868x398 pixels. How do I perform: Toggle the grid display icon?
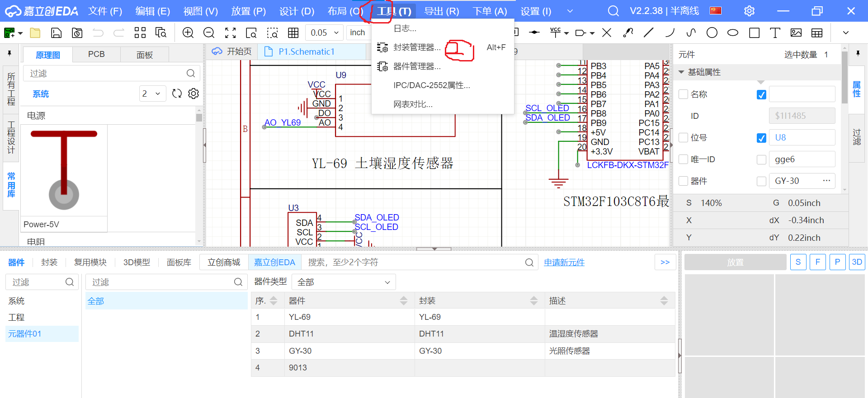(x=293, y=33)
